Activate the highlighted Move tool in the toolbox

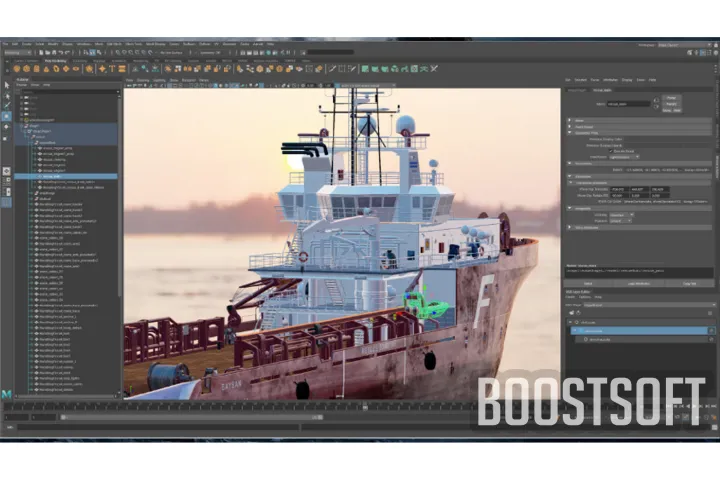coord(6,116)
